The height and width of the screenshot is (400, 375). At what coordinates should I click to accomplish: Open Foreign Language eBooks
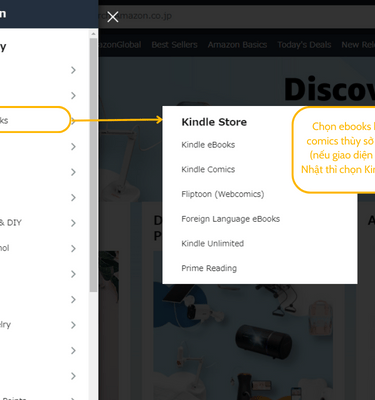[230, 219]
